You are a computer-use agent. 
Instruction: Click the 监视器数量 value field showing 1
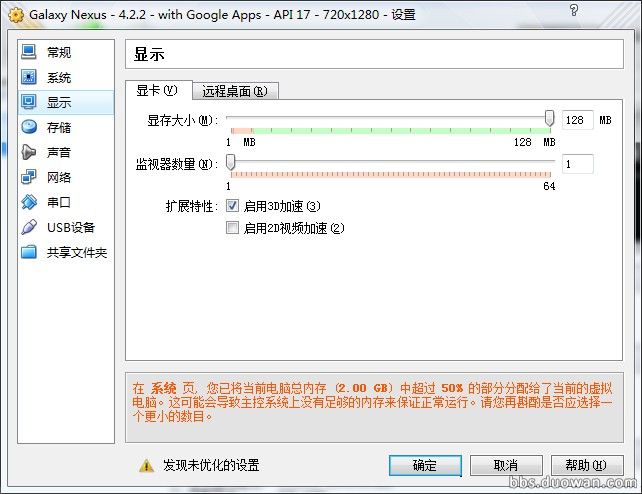pyautogui.click(x=577, y=164)
